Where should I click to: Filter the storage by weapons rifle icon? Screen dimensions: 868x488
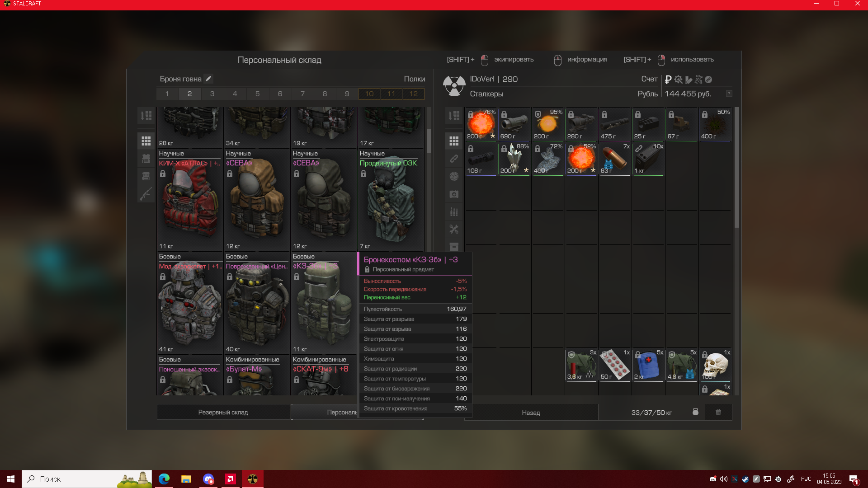click(146, 194)
